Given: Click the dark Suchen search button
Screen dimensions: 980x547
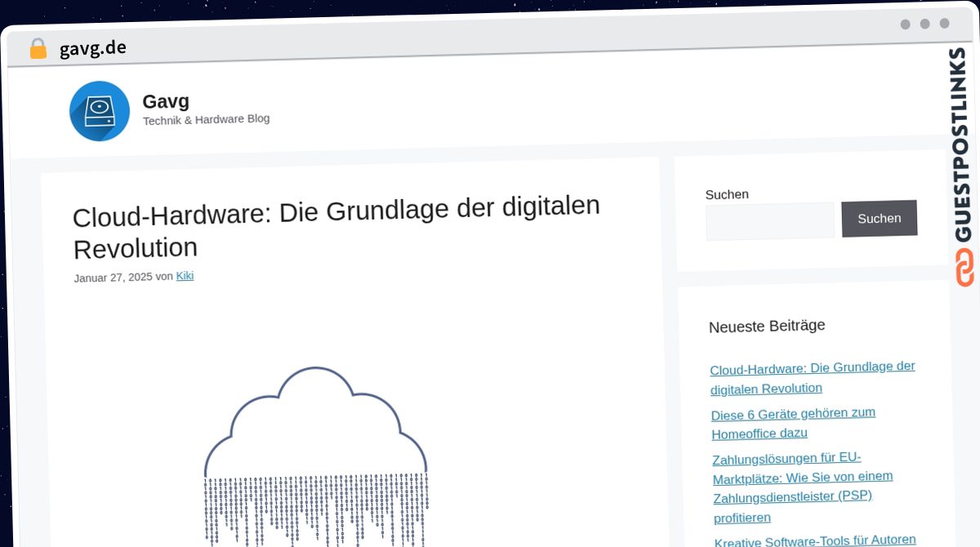Looking at the screenshot, I should coord(880,218).
